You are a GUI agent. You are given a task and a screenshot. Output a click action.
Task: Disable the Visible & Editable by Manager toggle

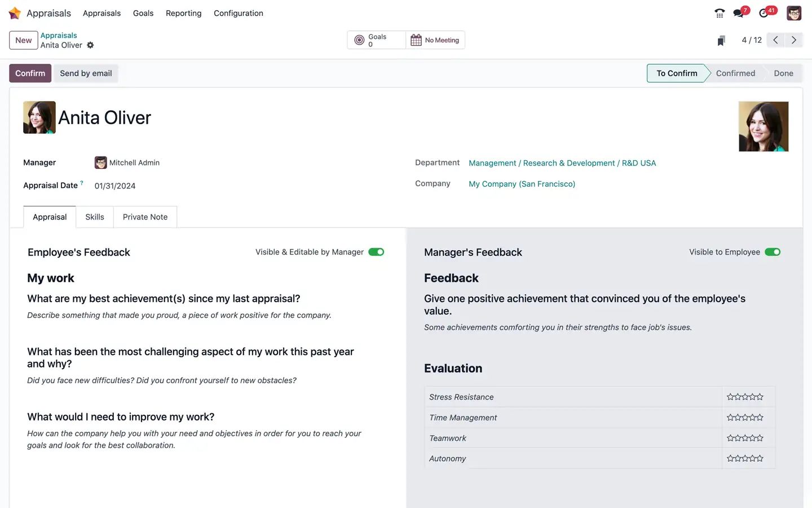click(x=376, y=252)
